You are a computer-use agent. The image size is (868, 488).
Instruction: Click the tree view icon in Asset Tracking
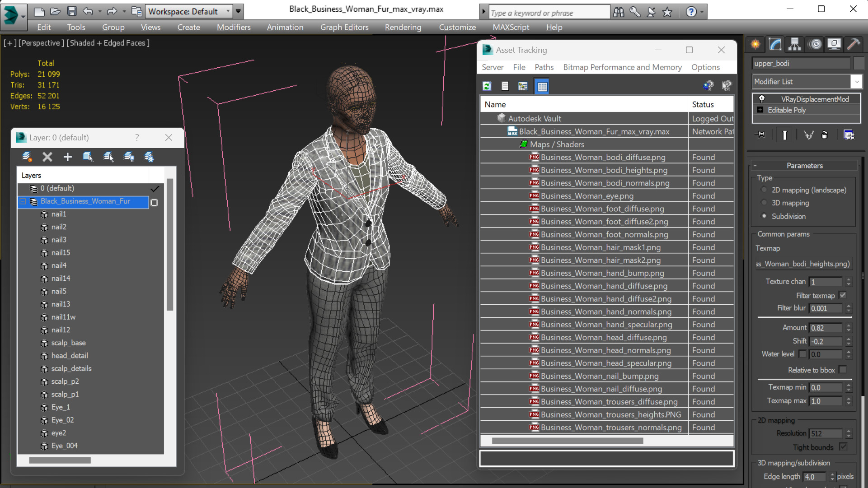pos(523,86)
